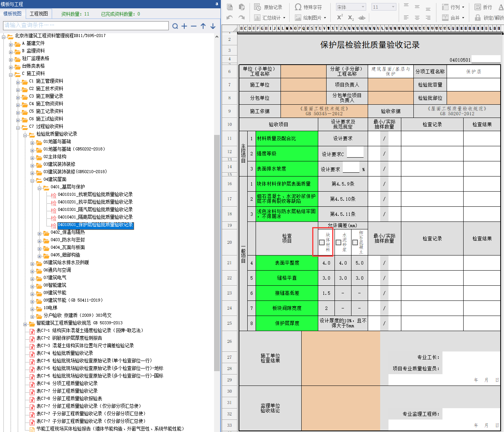Screen dimensions: 504x432
Task: Open 表C7-2 钢筋保护层厚度检测报告
Action: [69, 338]
